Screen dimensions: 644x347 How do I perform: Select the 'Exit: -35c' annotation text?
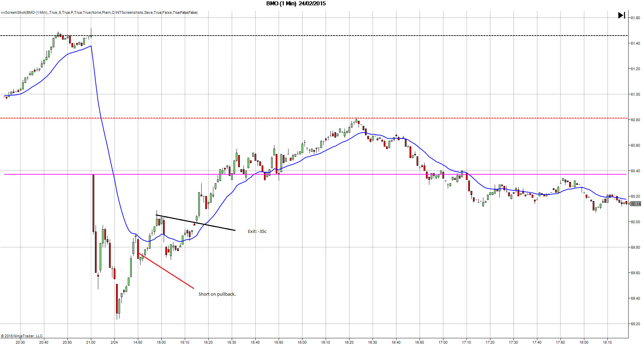click(257, 231)
